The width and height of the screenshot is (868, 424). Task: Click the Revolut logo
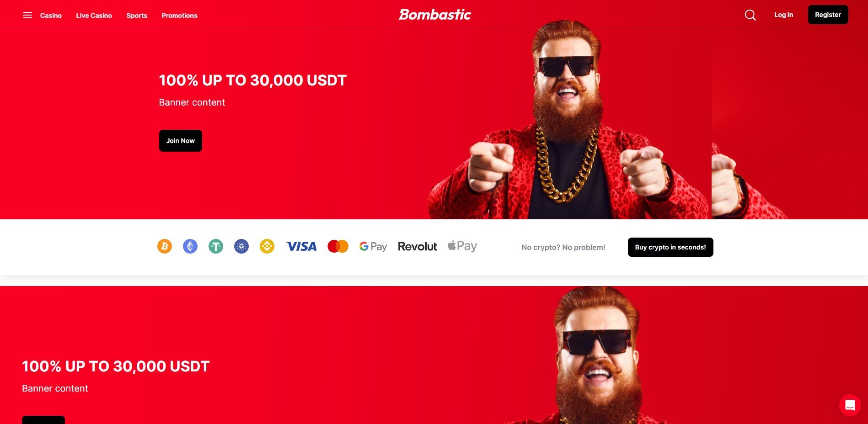coord(418,246)
